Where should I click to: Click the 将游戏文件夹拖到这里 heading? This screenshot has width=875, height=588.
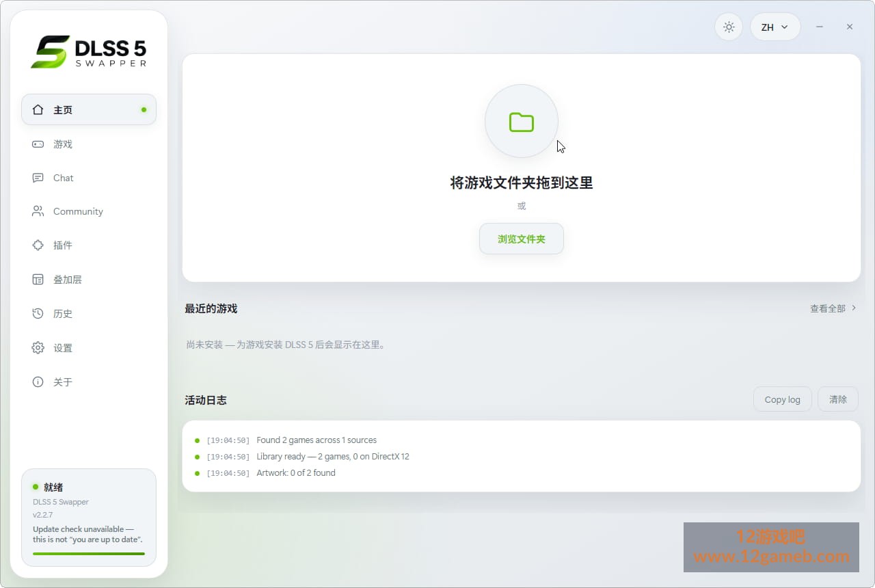point(522,183)
